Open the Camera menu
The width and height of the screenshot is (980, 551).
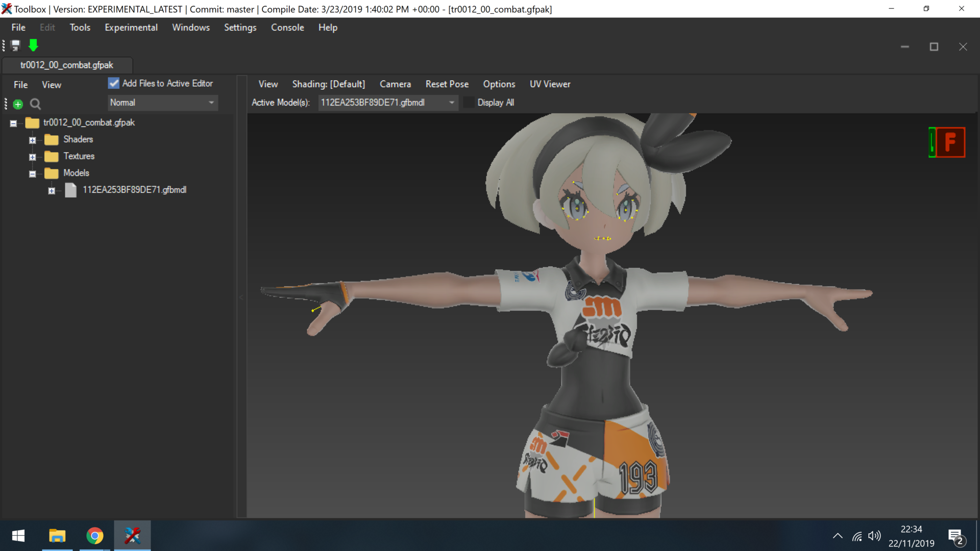[x=395, y=84]
